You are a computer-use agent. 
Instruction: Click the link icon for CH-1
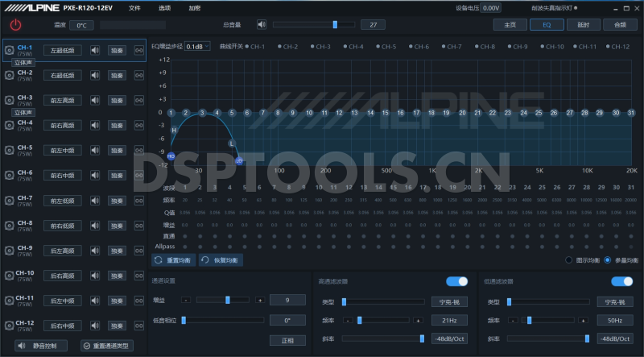tap(138, 51)
